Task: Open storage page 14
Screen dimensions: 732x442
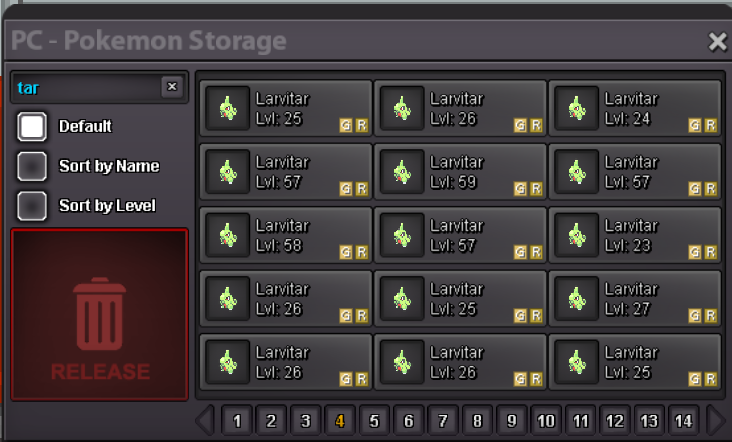Action: click(x=683, y=421)
